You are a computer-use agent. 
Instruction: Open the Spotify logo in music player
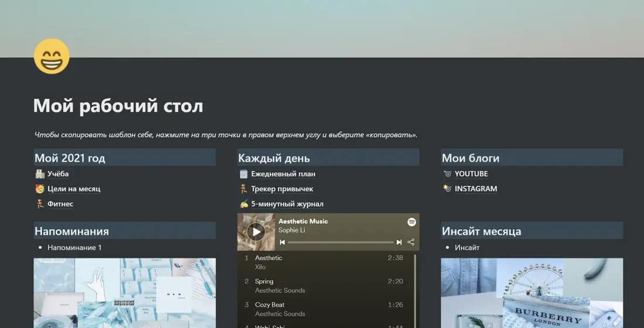point(412,222)
